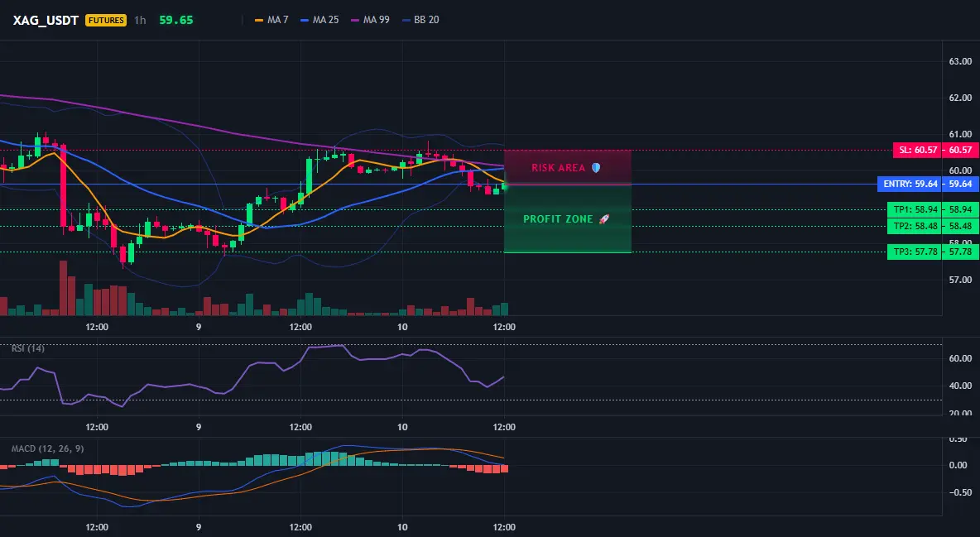Click the 62.00 price axis value
The image size is (980, 537).
pyautogui.click(x=960, y=98)
